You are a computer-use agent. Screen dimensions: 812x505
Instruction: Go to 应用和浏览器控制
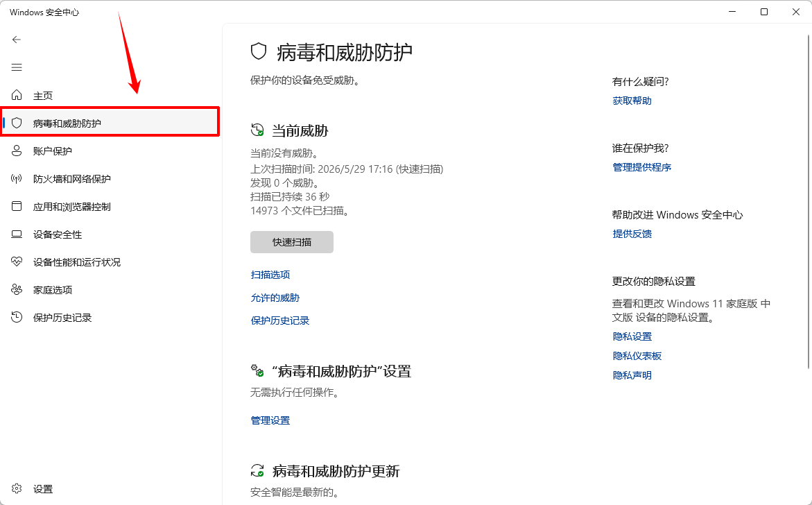pos(72,207)
